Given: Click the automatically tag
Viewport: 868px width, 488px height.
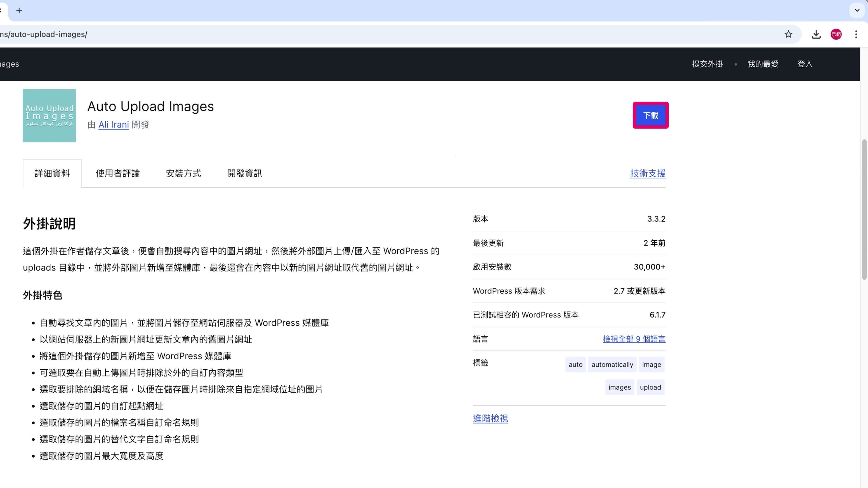Looking at the screenshot, I should click(x=612, y=364).
